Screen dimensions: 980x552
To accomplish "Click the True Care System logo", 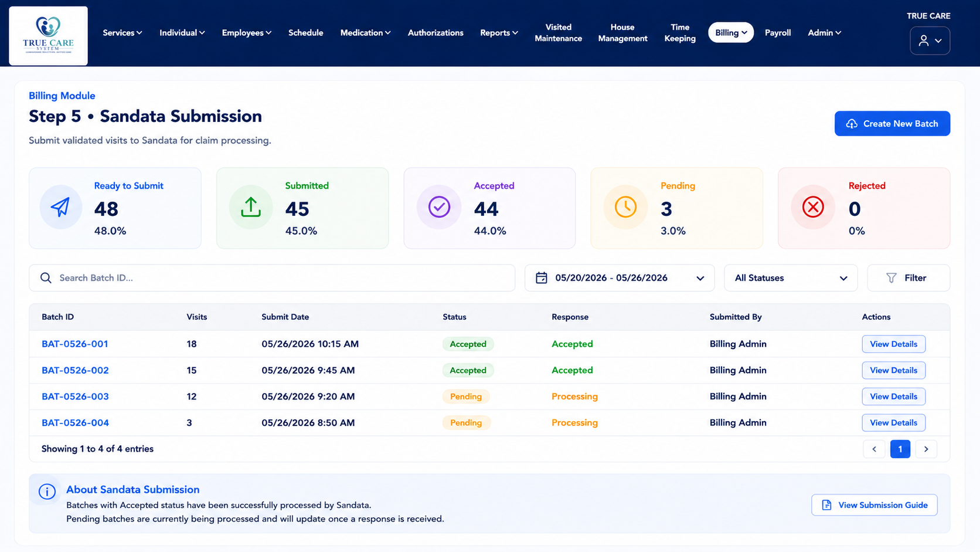I will pos(48,36).
